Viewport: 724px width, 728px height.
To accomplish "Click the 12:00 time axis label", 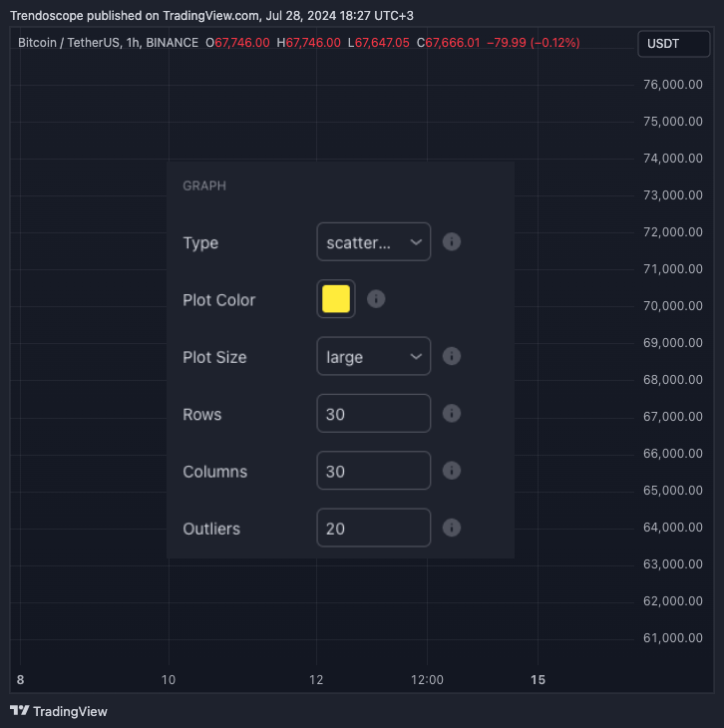I will 427,680.
